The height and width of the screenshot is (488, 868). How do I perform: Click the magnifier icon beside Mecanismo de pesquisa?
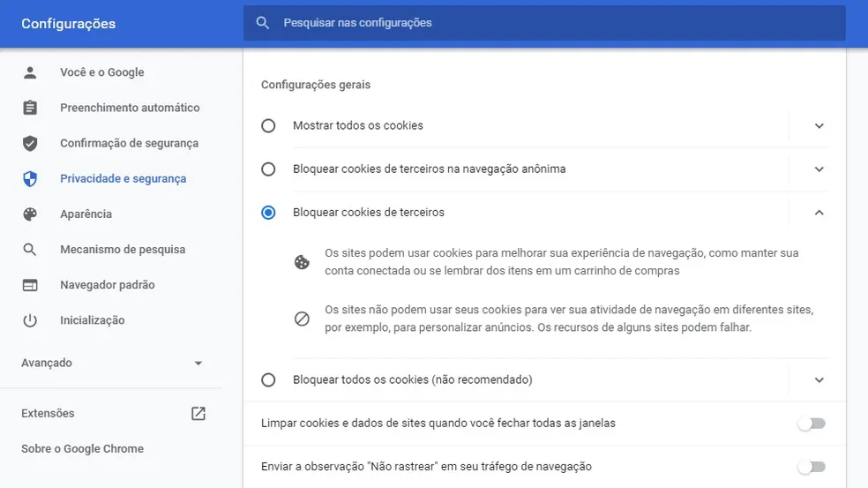30,250
